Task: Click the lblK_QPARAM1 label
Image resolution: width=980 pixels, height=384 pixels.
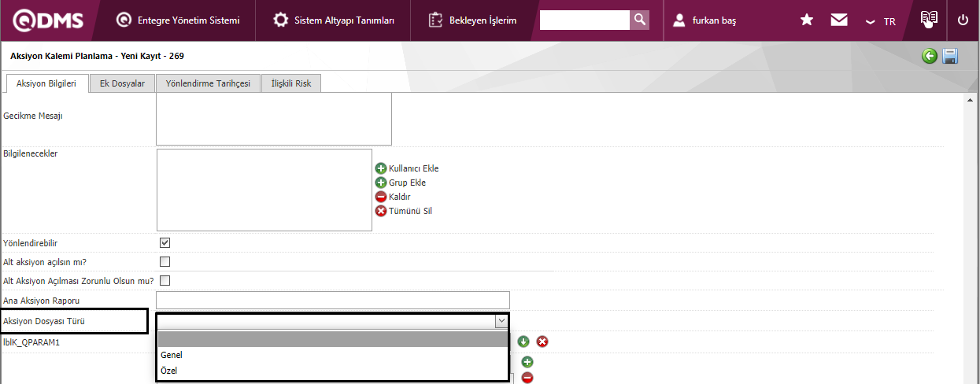Action: click(31, 343)
